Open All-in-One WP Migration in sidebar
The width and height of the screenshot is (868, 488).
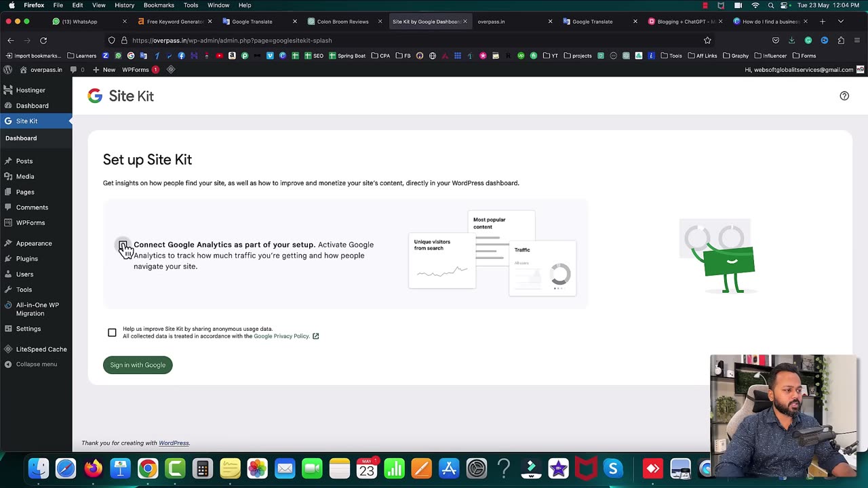click(37, 309)
